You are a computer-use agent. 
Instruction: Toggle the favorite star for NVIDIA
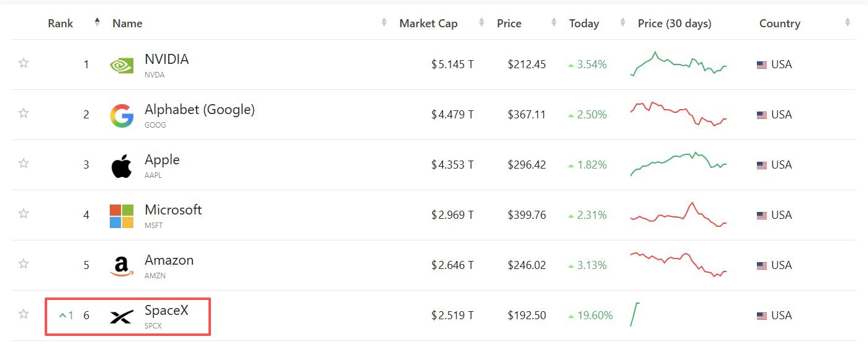24,63
